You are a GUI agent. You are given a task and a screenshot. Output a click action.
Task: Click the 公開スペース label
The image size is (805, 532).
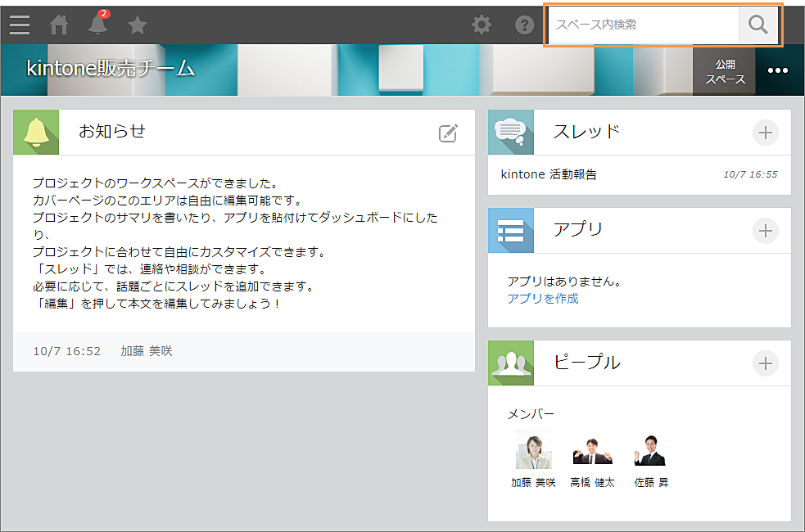click(x=725, y=71)
